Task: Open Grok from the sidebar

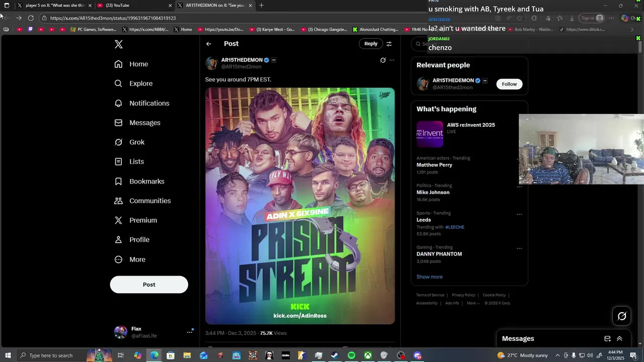Action: pyautogui.click(x=129, y=142)
